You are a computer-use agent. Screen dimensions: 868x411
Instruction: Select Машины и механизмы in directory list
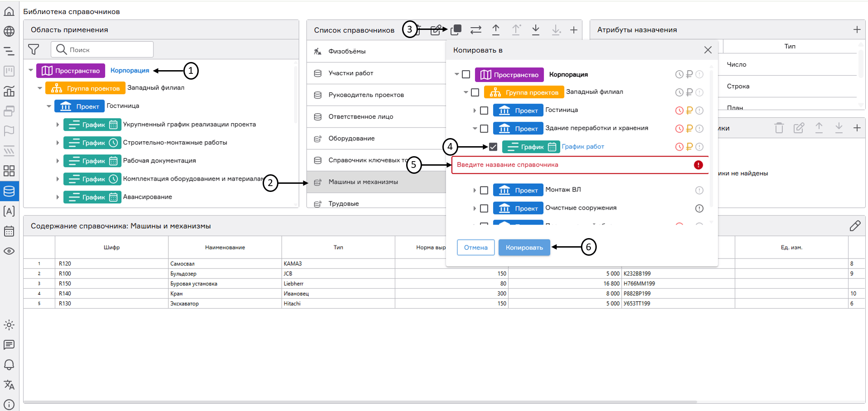tap(363, 182)
